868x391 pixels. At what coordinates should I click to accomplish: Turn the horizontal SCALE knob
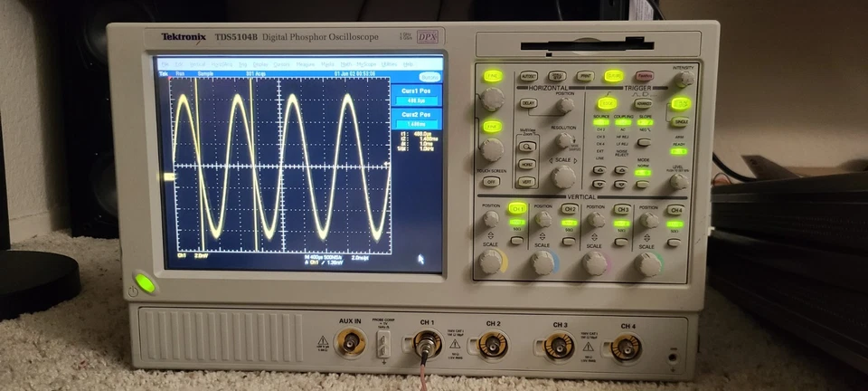click(x=563, y=177)
